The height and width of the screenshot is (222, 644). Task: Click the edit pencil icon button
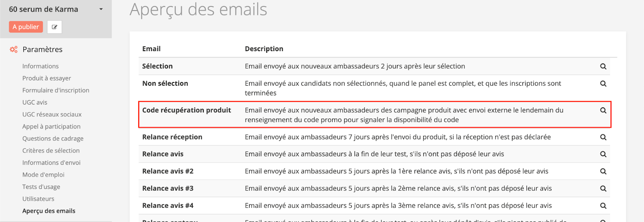click(54, 27)
